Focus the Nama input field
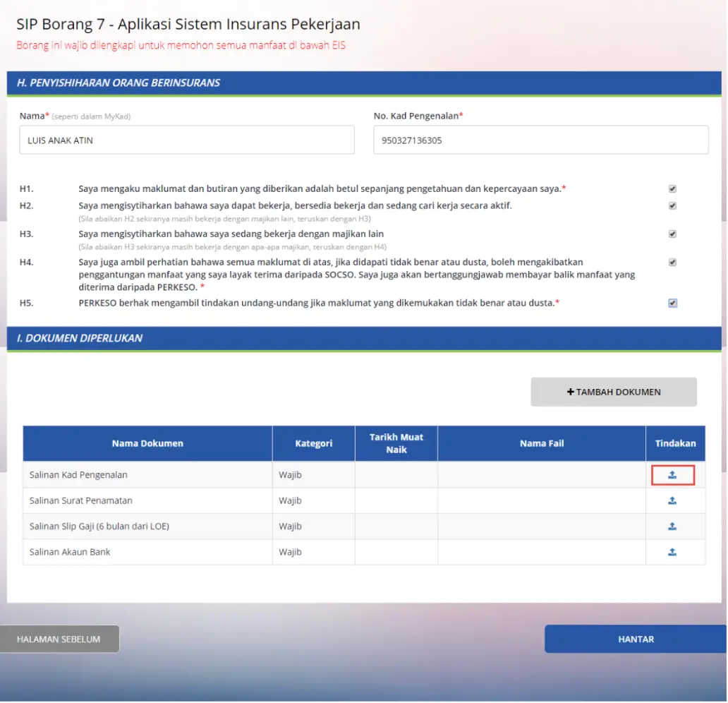 187,140
